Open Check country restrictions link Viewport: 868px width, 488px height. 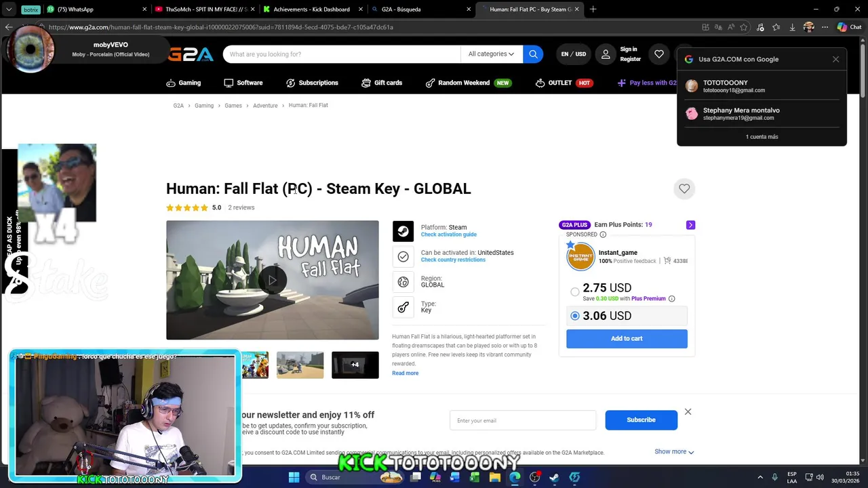click(453, 260)
